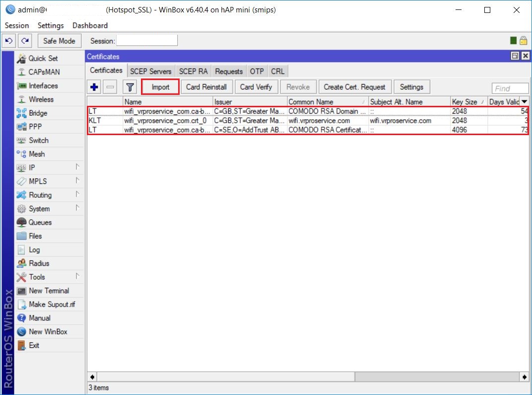
Task: Sort by Subject Alt. Name column header
Action: pos(409,101)
